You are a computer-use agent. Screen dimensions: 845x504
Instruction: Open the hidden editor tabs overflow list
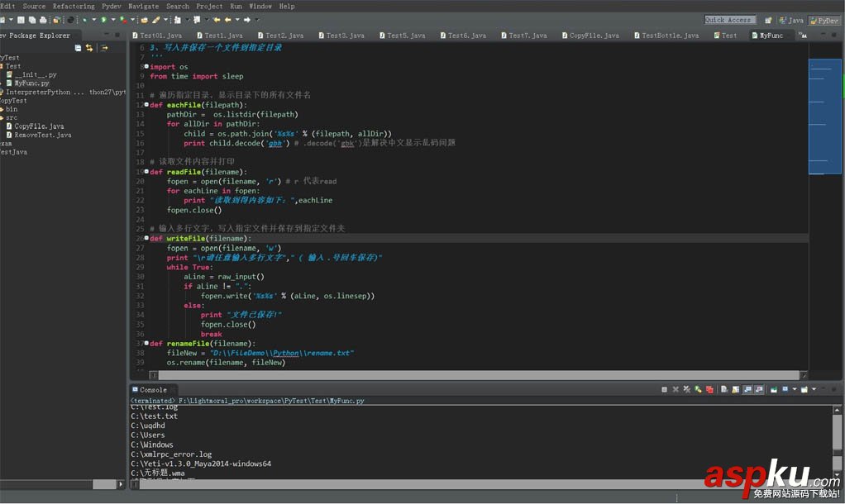[802, 36]
